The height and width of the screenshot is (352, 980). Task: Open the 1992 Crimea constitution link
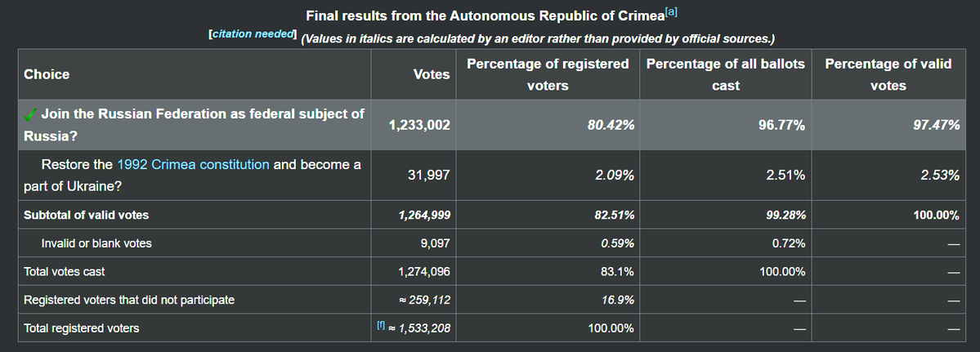pos(193,164)
